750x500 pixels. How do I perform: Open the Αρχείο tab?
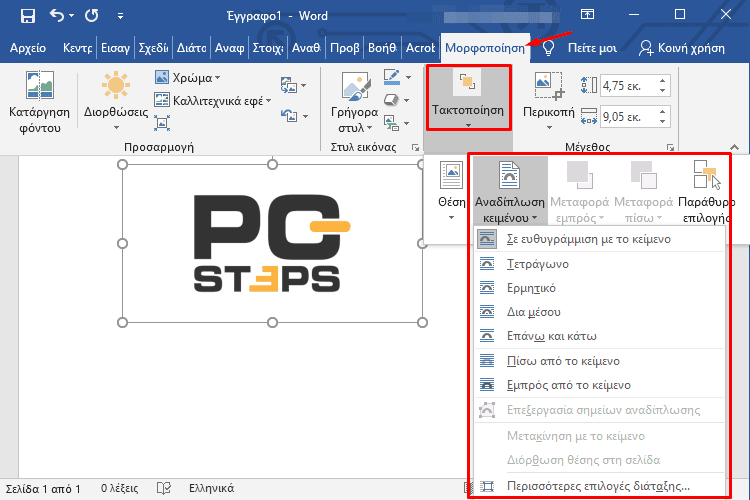[x=28, y=48]
